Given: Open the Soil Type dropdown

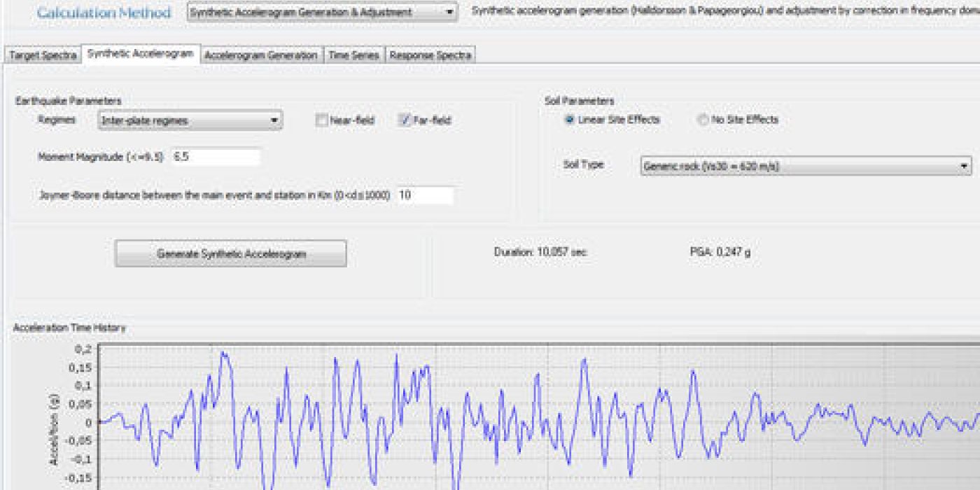Looking at the screenshot, I should point(806,167).
